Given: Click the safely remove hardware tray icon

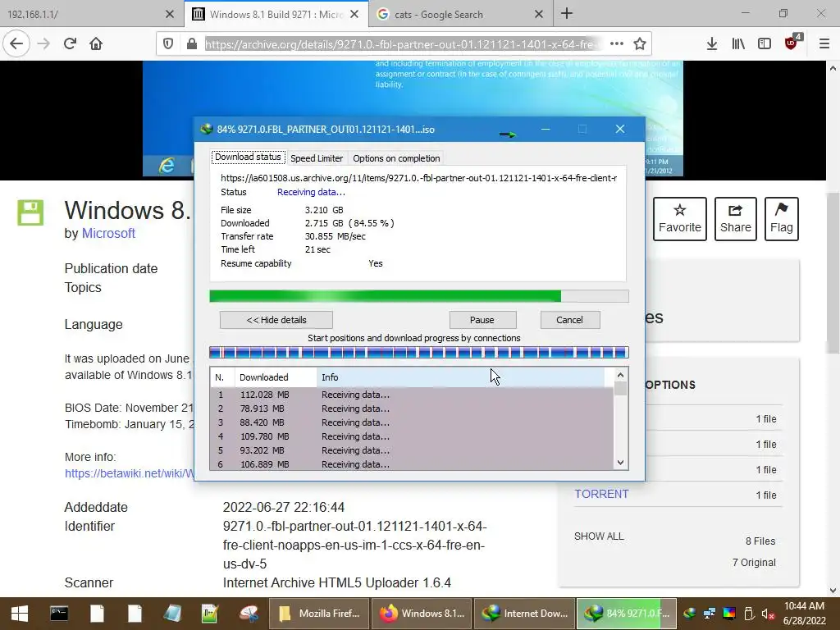Looking at the screenshot, I should coord(749,614).
